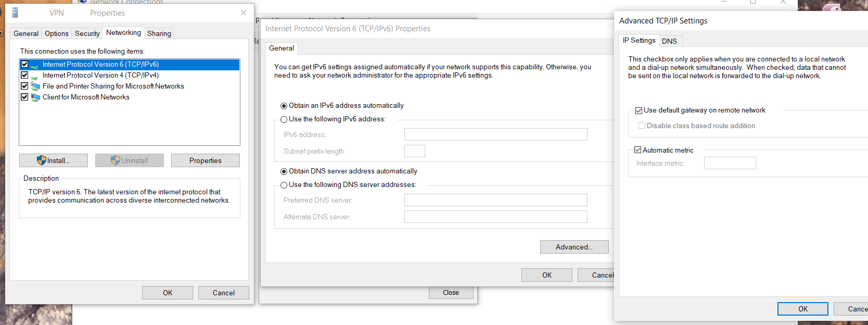Click OK in IPv6 Properties dialog
Image resolution: width=868 pixels, height=325 pixels.
(x=547, y=275)
